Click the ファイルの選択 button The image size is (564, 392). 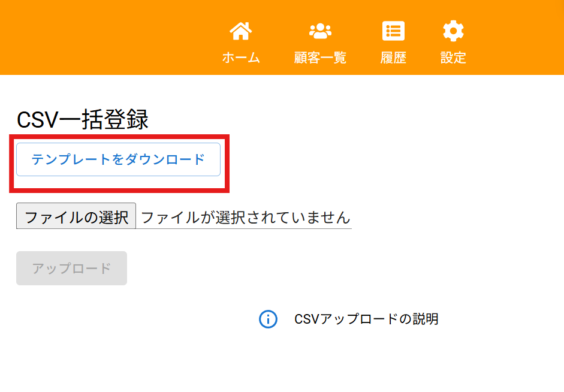coord(76,216)
